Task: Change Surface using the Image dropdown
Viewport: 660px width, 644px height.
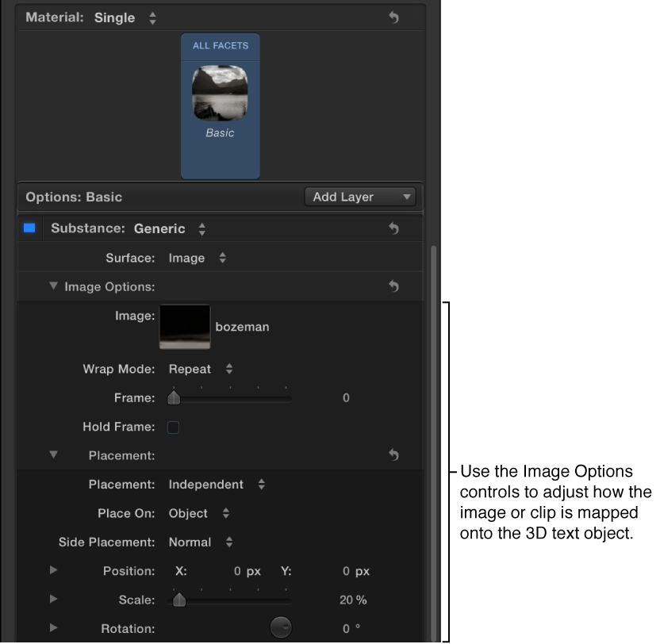Action: [194, 257]
